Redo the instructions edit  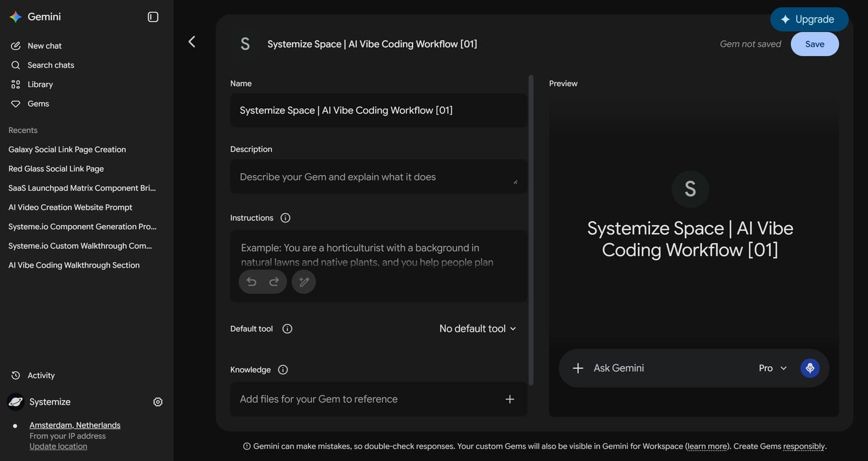pos(274,282)
